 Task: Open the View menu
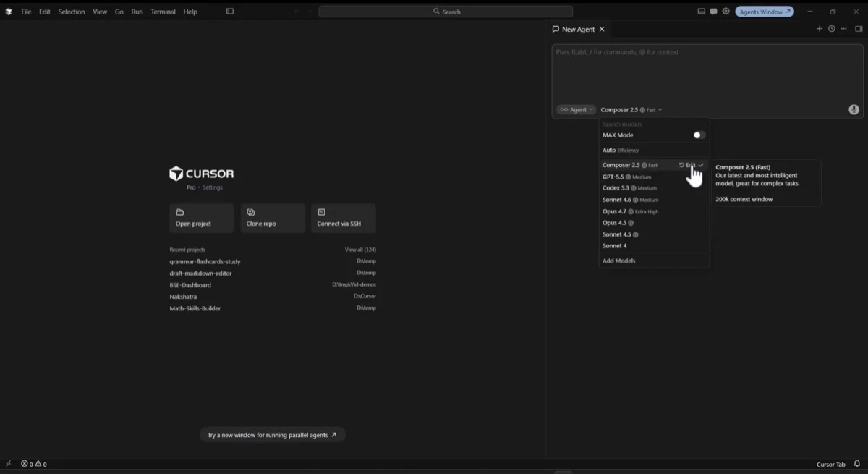pos(100,12)
